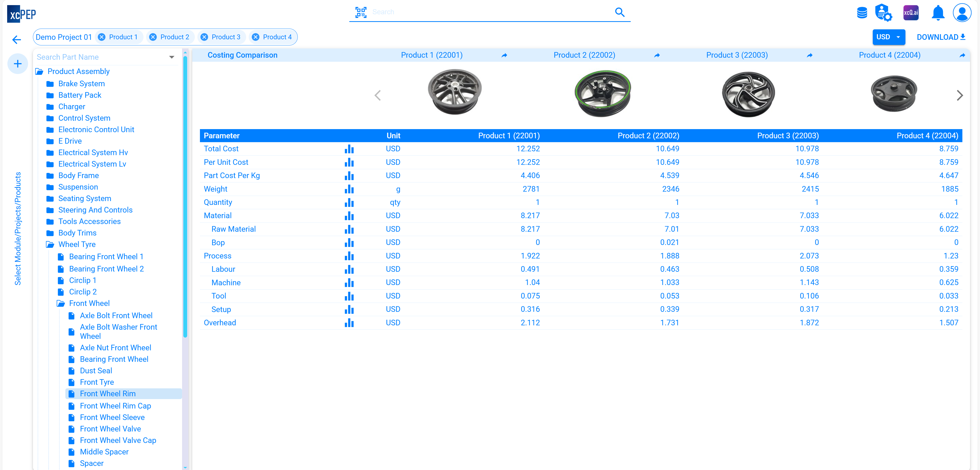Open the user profile avatar
This screenshot has width=980, height=470.
click(x=962, y=13)
